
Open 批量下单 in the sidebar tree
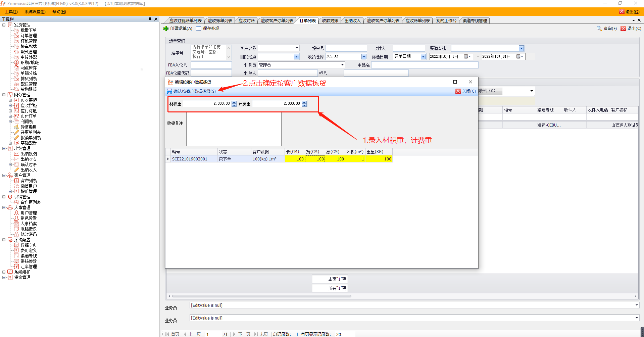pyautogui.click(x=29, y=30)
